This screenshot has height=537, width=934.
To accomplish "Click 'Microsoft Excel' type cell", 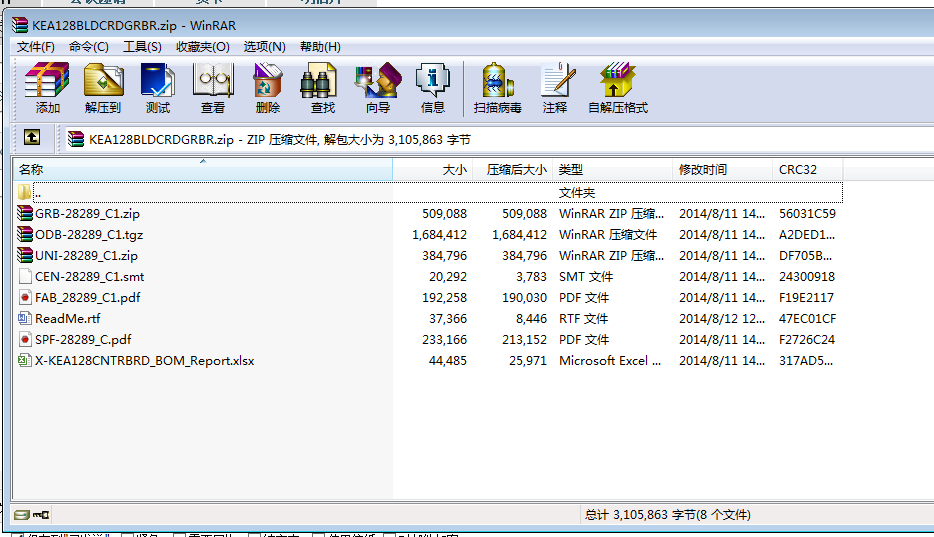I will coord(610,361).
